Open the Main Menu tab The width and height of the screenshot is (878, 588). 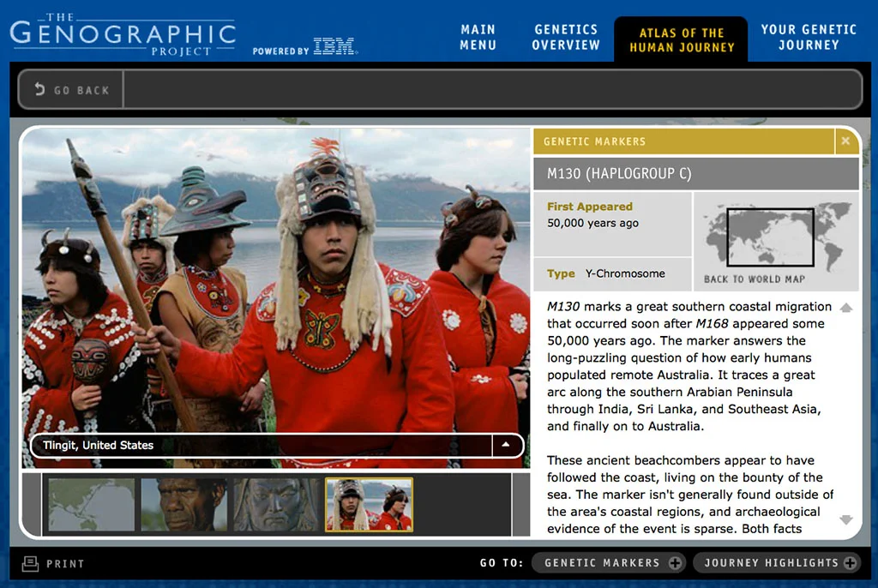[478, 37]
